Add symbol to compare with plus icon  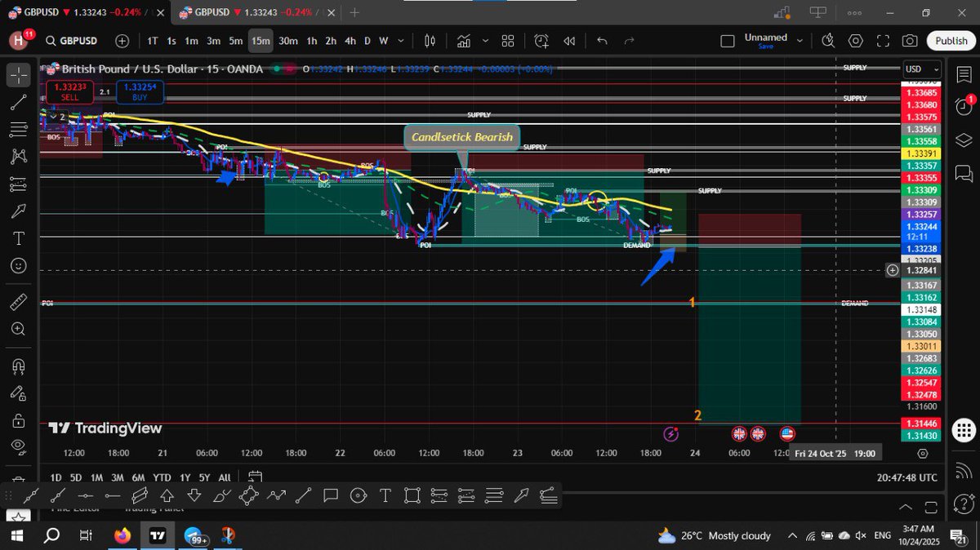click(x=122, y=41)
